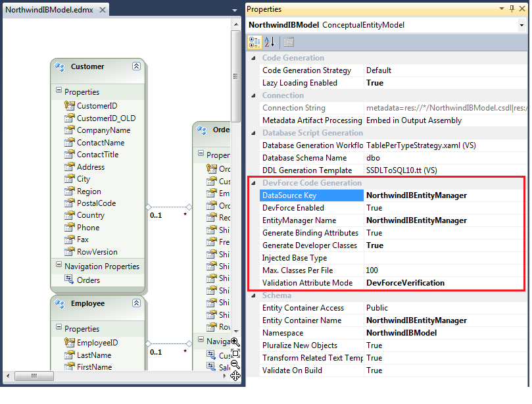Collapse the Database Script Generation category

pos(253,133)
